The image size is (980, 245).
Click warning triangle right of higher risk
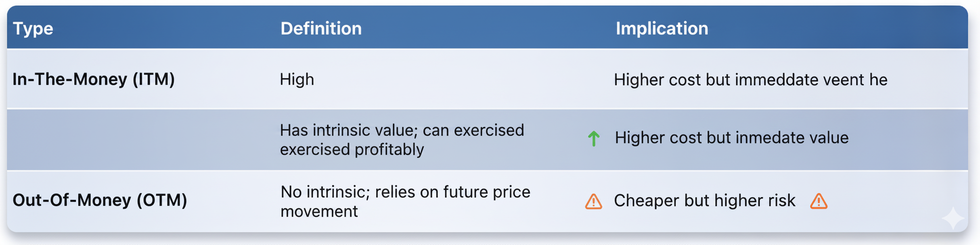[x=818, y=201]
